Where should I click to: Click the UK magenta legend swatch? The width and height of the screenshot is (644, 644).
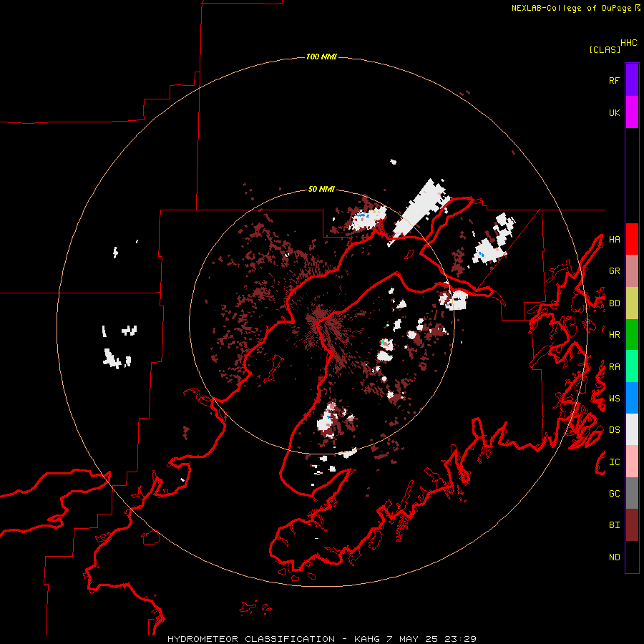[x=632, y=112]
